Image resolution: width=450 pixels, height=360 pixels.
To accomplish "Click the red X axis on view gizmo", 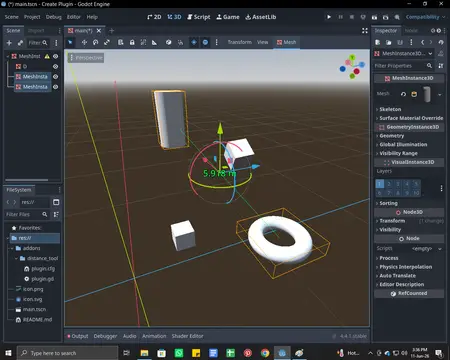I will (x=356, y=71).
